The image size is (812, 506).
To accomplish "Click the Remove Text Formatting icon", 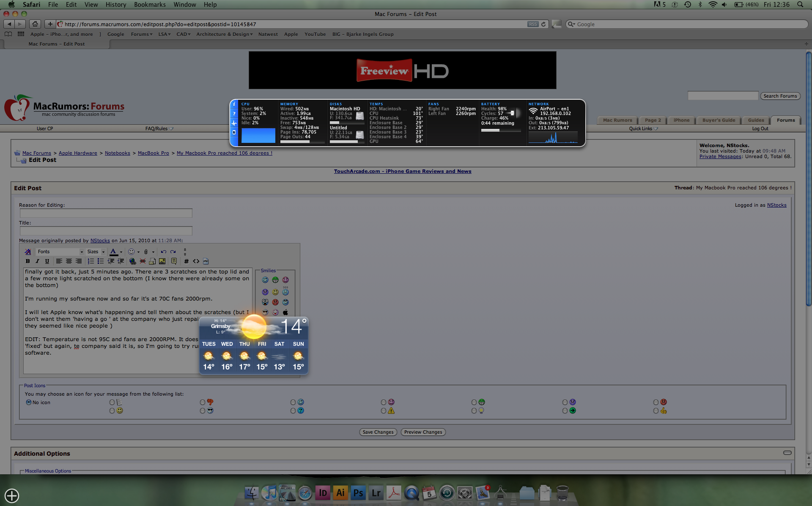I will [x=28, y=252].
